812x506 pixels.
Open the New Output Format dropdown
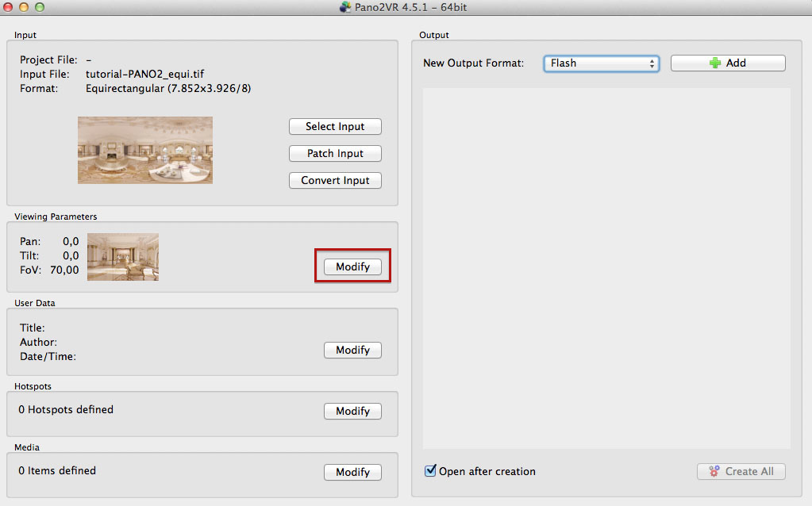click(601, 63)
